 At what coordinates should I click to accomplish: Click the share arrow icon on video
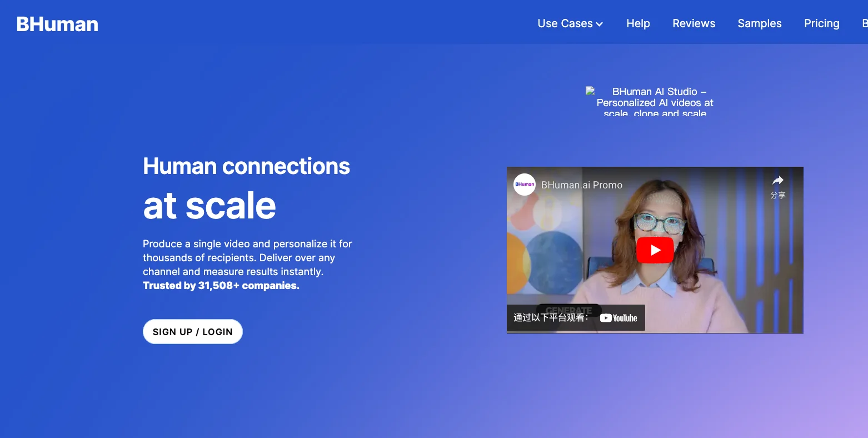[778, 180]
